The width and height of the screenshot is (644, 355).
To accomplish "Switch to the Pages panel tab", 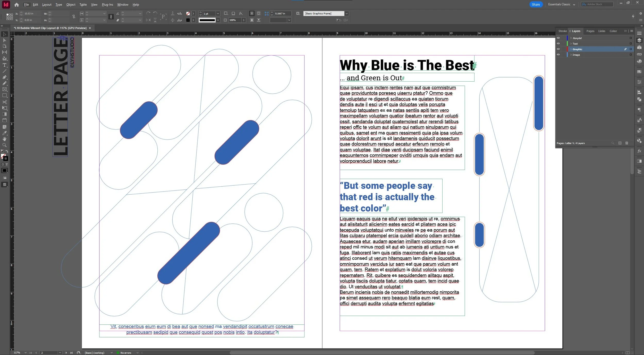I will point(590,31).
